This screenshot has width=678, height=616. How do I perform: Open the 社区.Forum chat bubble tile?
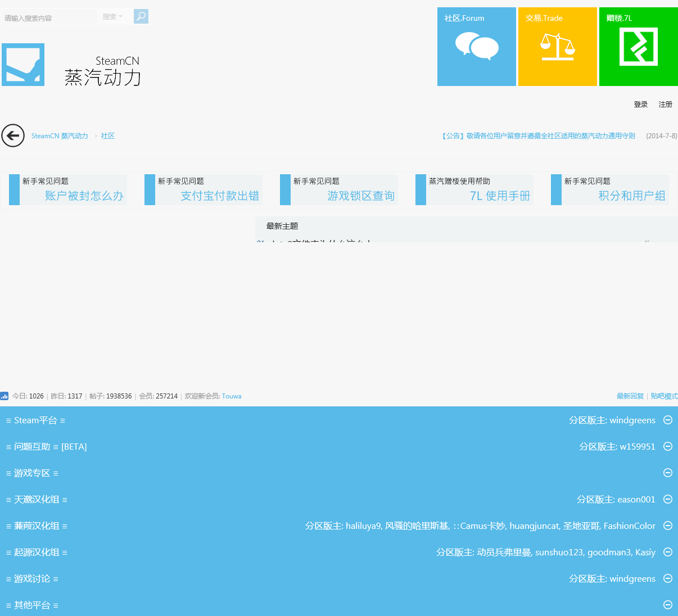pos(477,47)
